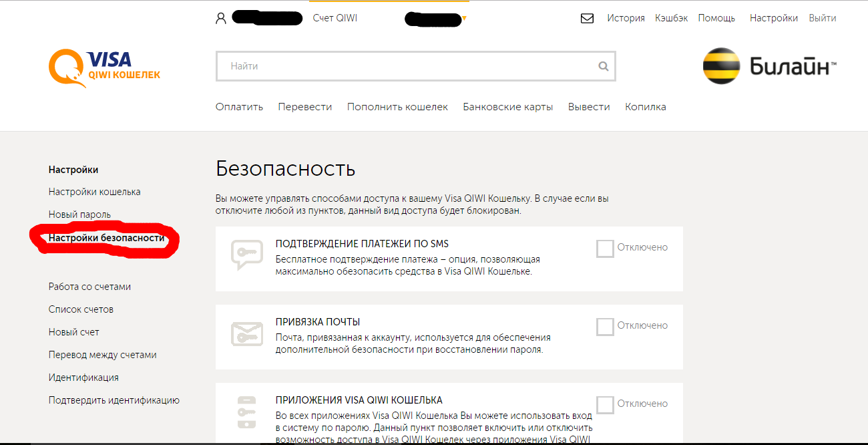
Task: Click the Билайн logo banner
Action: 769,66
